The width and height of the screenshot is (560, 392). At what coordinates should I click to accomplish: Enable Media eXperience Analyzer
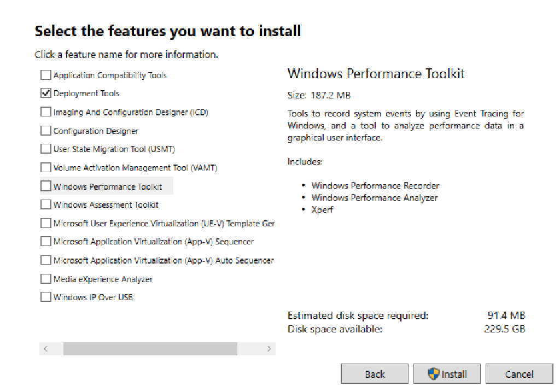(x=46, y=279)
